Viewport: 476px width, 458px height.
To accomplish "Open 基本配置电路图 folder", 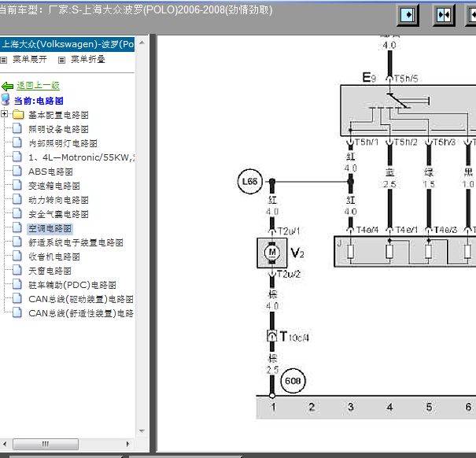I will point(58,115).
